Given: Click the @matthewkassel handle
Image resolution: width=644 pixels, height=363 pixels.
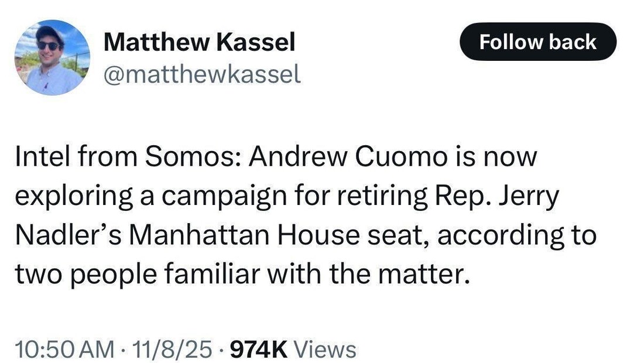Looking at the screenshot, I should coord(202,74).
